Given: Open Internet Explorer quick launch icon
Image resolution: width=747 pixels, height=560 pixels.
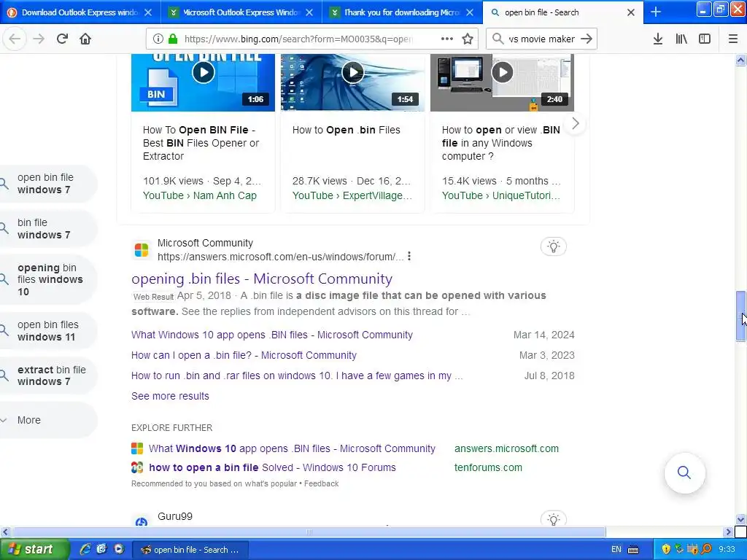Looking at the screenshot, I should click(86, 549).
